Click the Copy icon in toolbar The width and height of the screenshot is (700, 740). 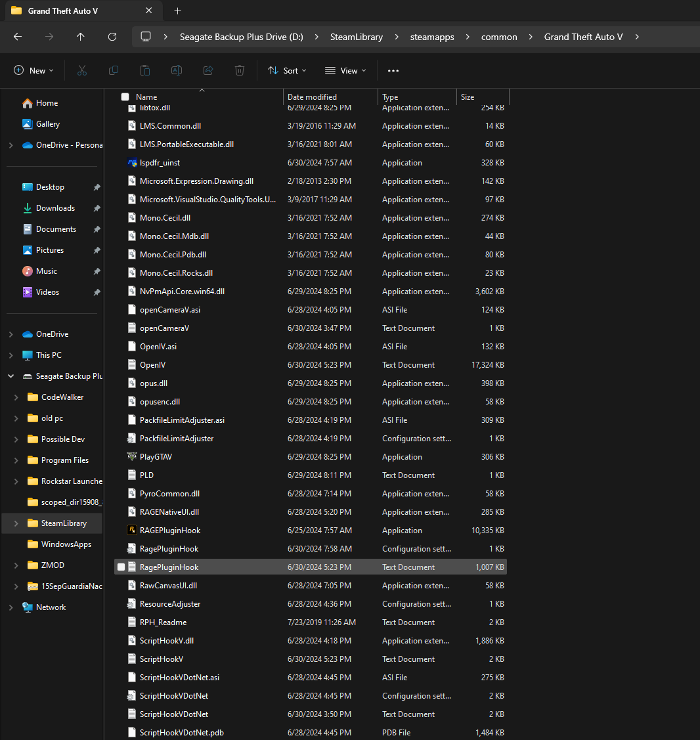(114, 70)
